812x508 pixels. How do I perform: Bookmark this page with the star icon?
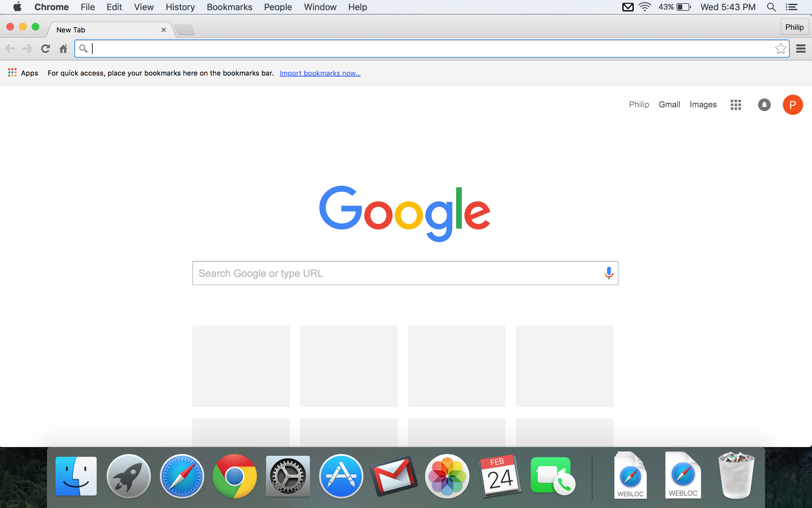[781, 49]
